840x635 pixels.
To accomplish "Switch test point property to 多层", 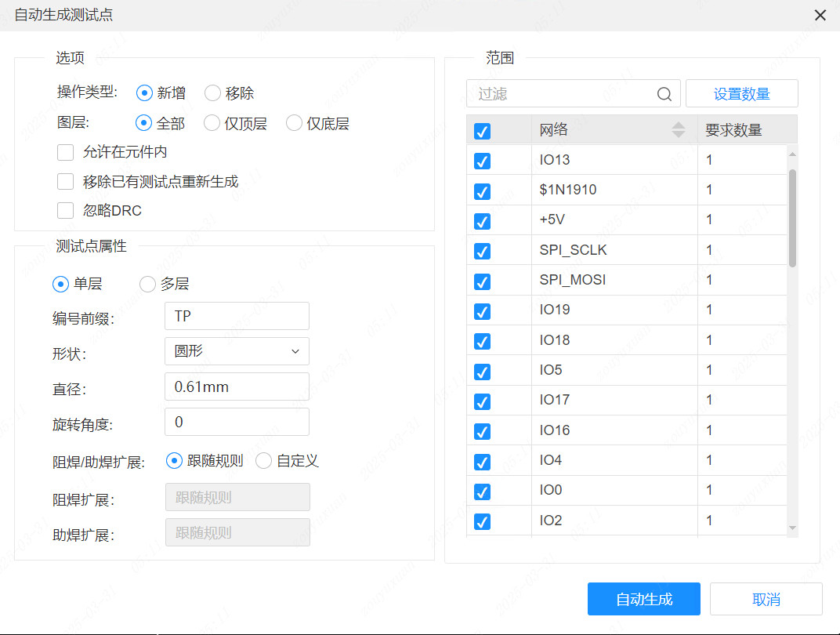I will pos(147,284).
